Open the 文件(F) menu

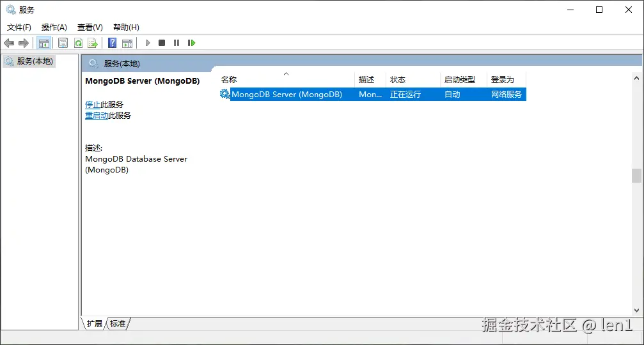tap(19, 27)
